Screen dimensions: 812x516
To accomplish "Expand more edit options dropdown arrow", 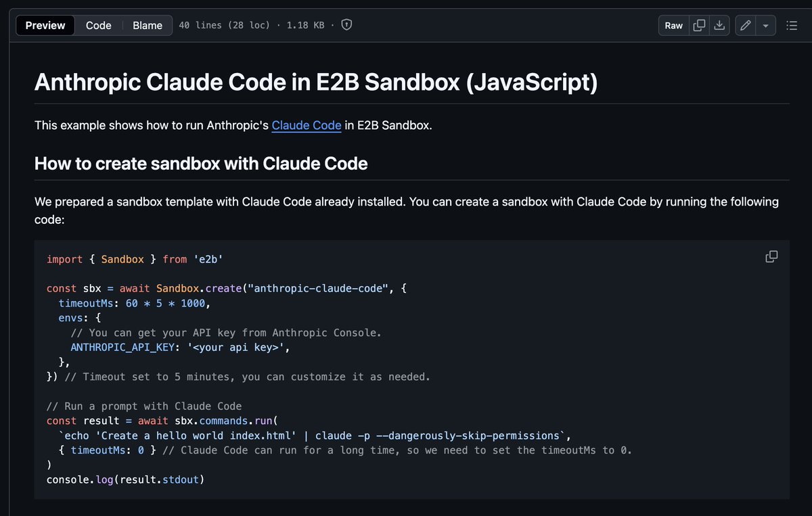I will pos(765,25).
